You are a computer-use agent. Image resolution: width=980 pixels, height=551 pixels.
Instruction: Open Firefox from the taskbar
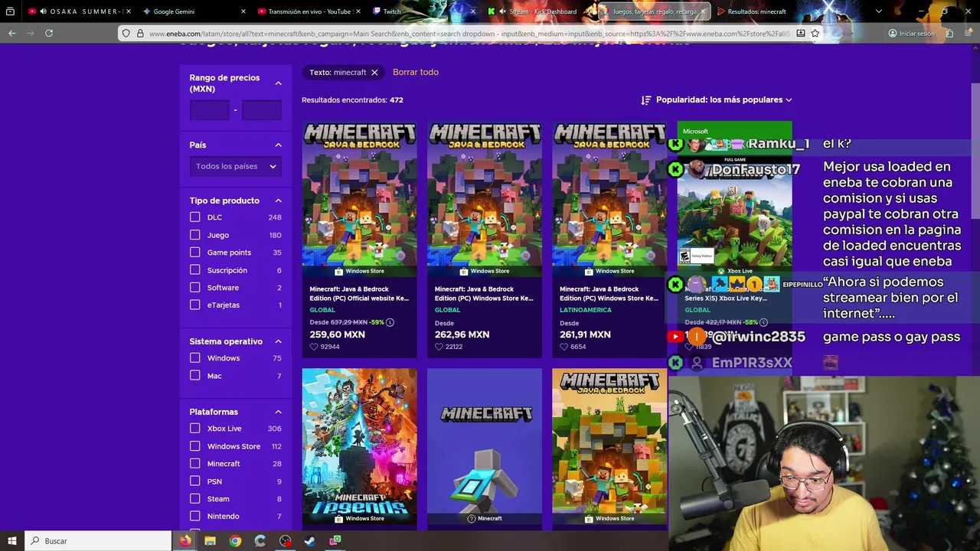click(x=185, y=541)
